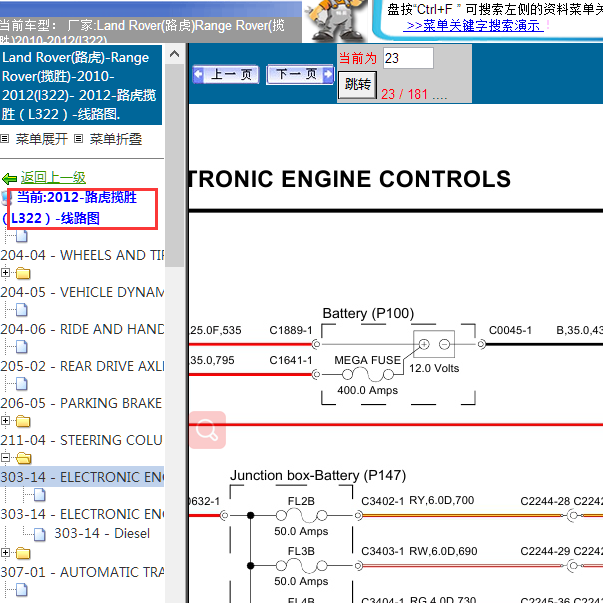This screenshot has height=603, width=603.
Task: Click the document icon beside 303-14 - Diesel
Action: pos(40,534)
